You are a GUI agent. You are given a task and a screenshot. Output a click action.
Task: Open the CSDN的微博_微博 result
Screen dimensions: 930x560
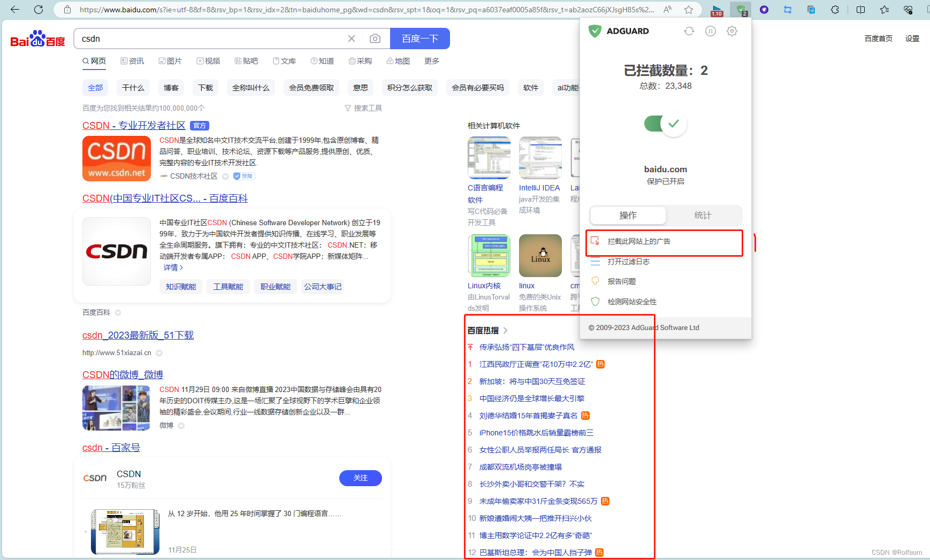(x=123, y=374)
